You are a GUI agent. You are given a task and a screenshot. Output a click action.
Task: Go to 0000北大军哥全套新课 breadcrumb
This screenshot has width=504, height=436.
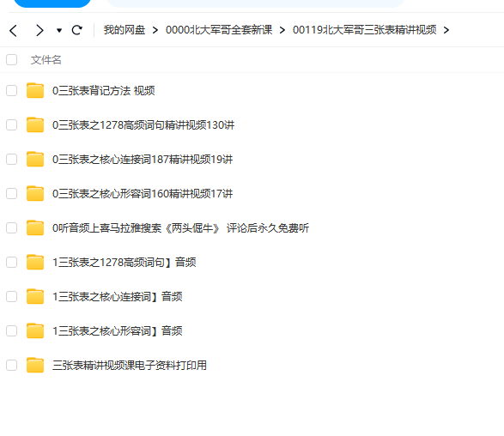click(219, 30)
